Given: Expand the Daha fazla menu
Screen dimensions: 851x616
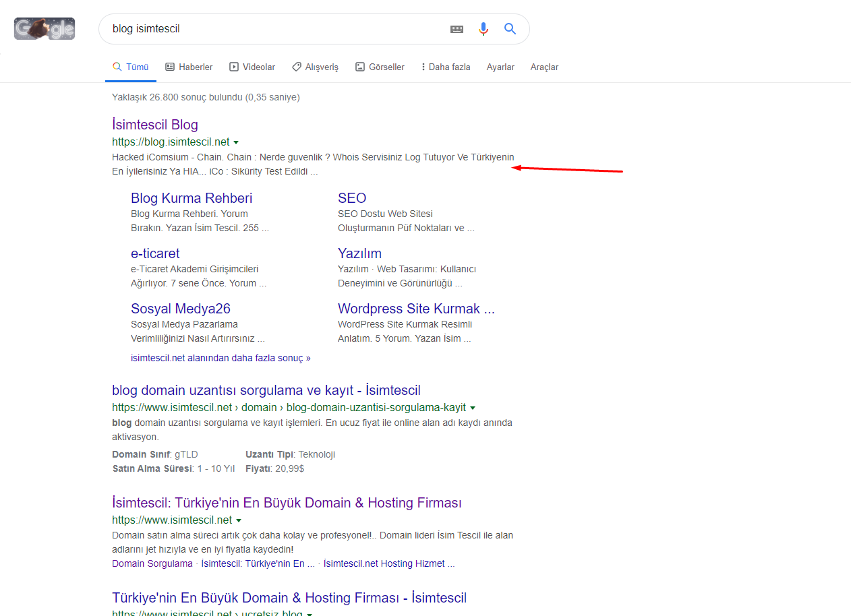Looking at the screenshot, I should (x=446, y=67).
